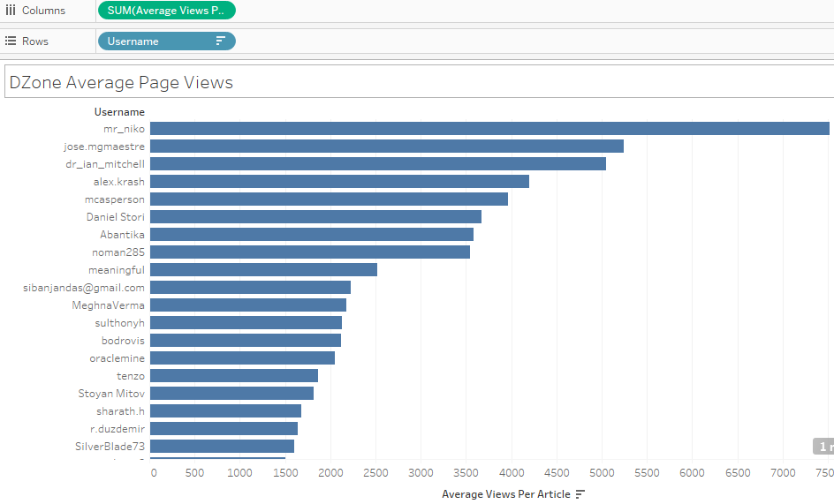Viewport: 834px width, 504px height.
Task: Select the mcasperson bar
Action: 329,199
